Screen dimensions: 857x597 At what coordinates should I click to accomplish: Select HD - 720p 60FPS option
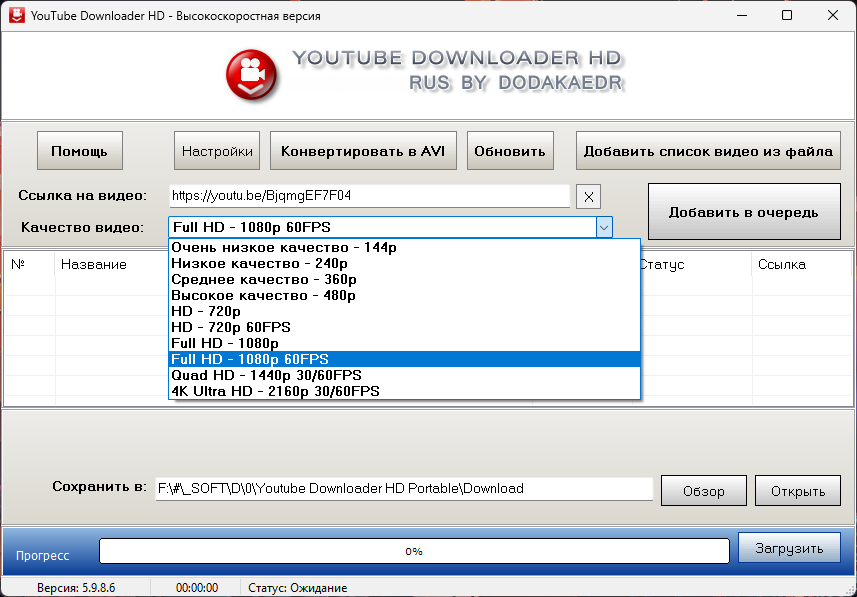coord(404,327)
